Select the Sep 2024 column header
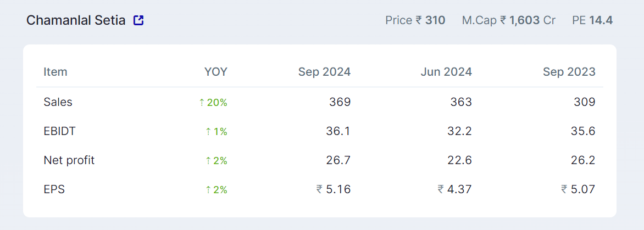Image resolution: width=644 pixels, height=230 pixels. click(324, 72)
